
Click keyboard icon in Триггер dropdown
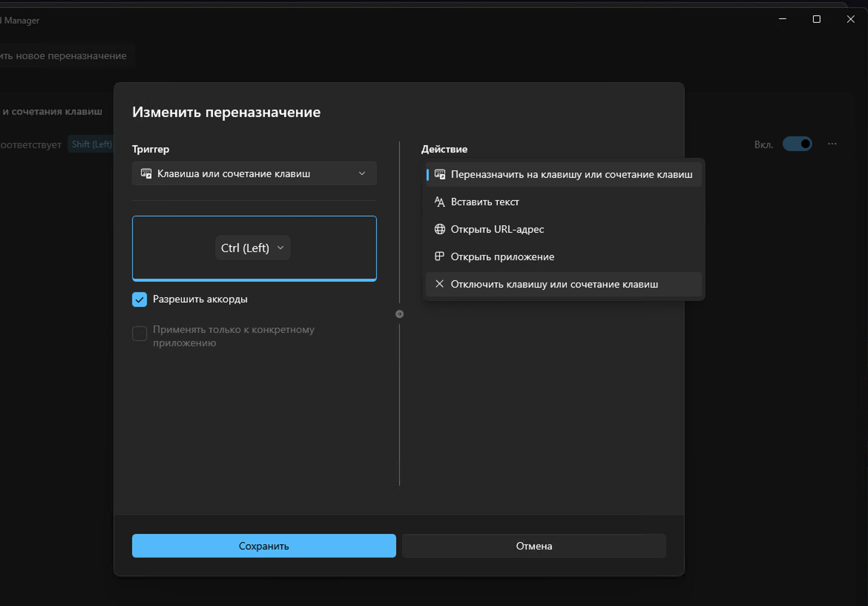(x=146, y=174)
